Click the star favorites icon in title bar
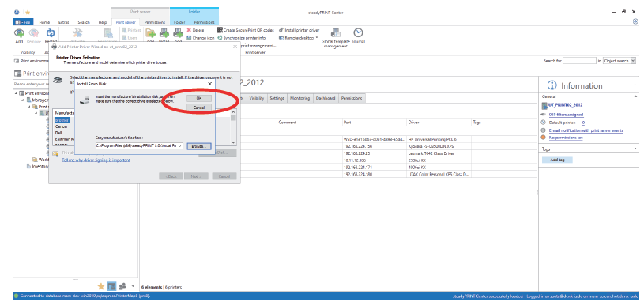Image resolution: width=644 pixels, height=302 pixels. (x=28, y=13)
